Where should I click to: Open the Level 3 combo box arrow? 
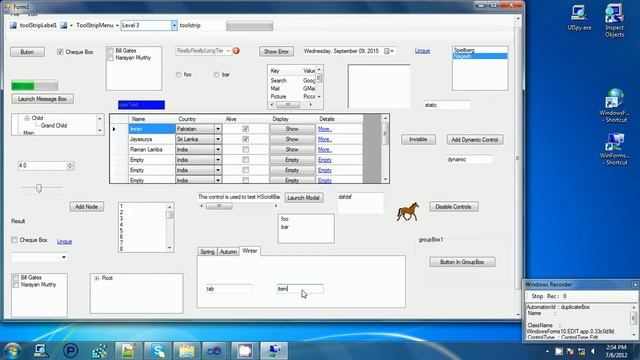coord(174,25)
